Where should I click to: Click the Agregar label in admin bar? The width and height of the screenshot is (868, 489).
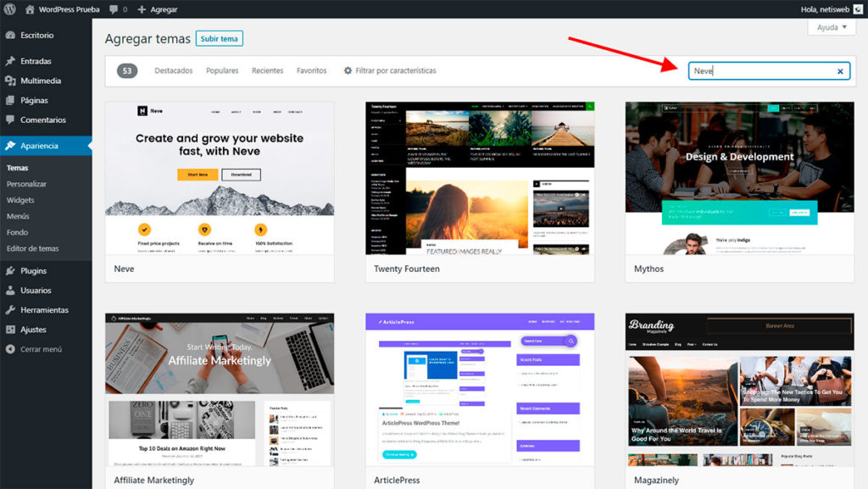point(164,9)
